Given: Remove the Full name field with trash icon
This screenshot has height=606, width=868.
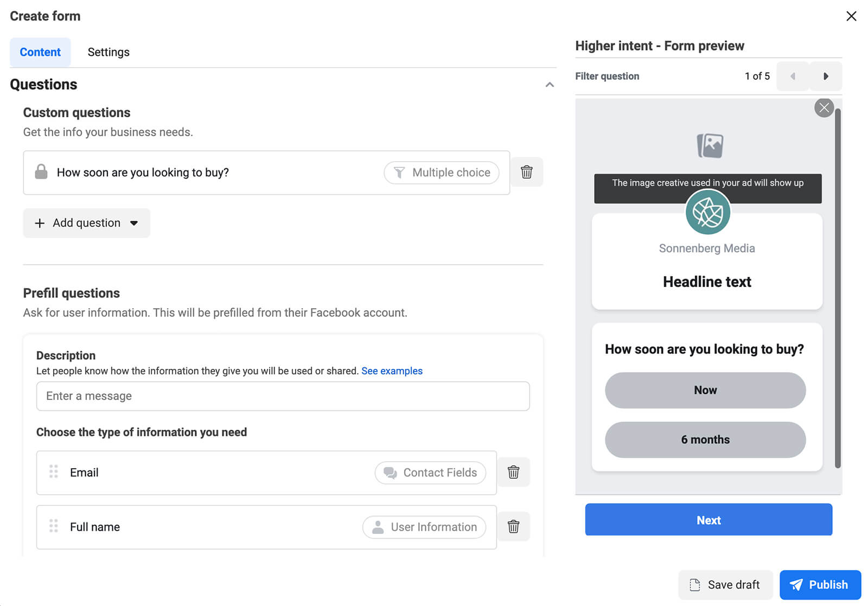Looking at the screenshot, I should (x=513, y=526).
